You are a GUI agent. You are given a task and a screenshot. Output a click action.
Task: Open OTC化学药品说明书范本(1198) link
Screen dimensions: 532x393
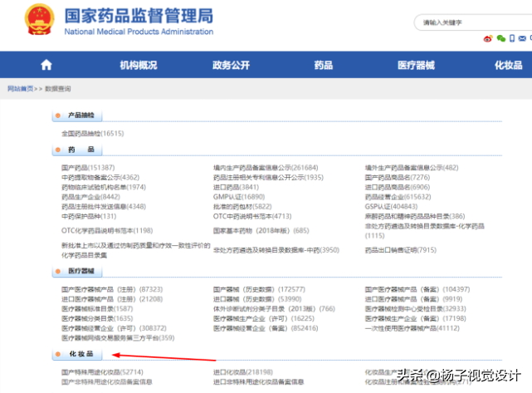click(107, 231)
